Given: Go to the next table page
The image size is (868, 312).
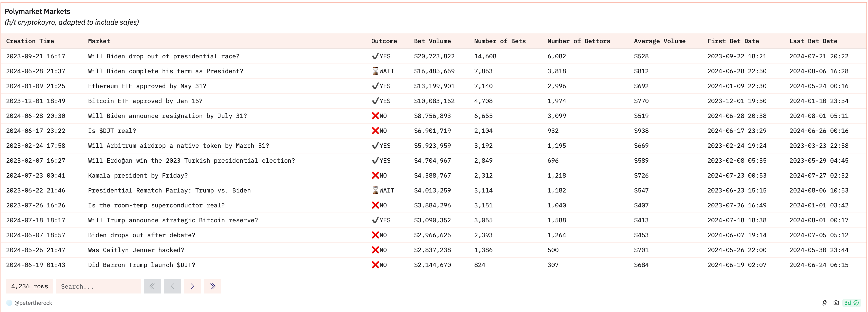Looking at the screenshot, I should pyautogui.click(x=192, y=286).
